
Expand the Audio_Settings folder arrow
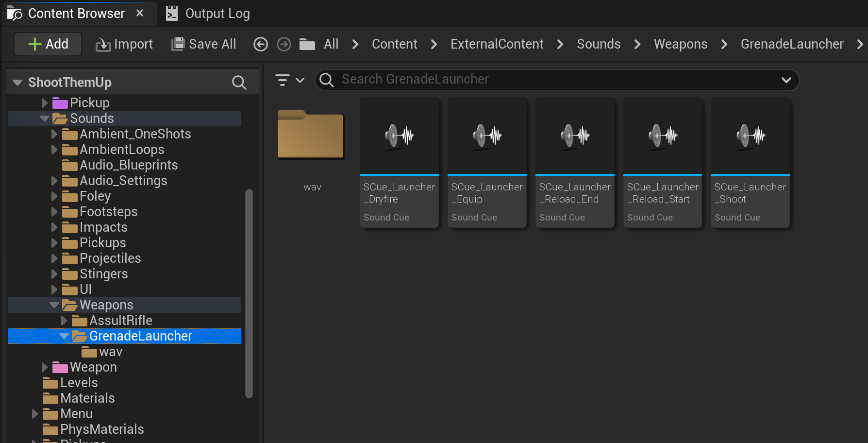[x=54, y=181]
